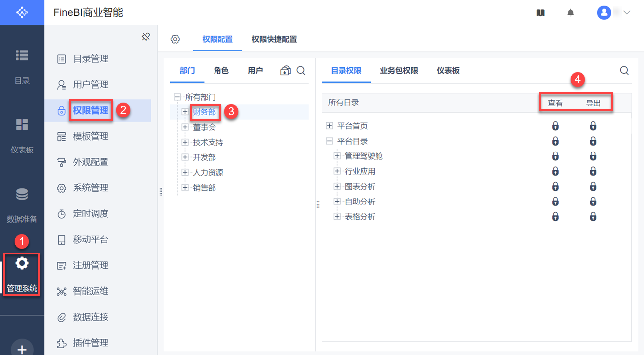Image resolution: width=644 pixels, height=355 pixels.
Task: Click the lock-folder icon next to 用户 tab
Action: (285, 71)
